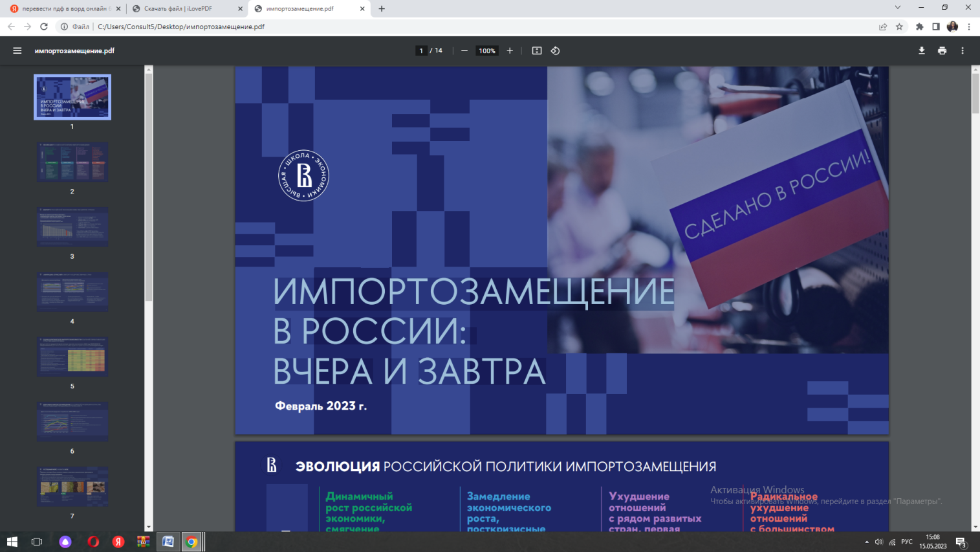
Task: Click 'ЭВОЛЮЦИЯ' heading on page two
Action: [x=338, y=466]
